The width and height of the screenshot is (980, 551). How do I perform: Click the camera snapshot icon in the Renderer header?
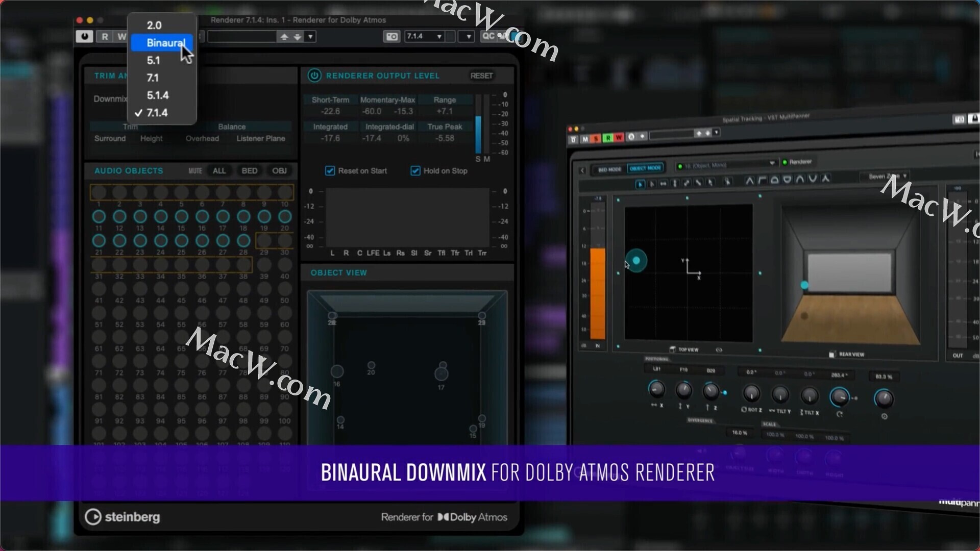(x=391, y=36)
